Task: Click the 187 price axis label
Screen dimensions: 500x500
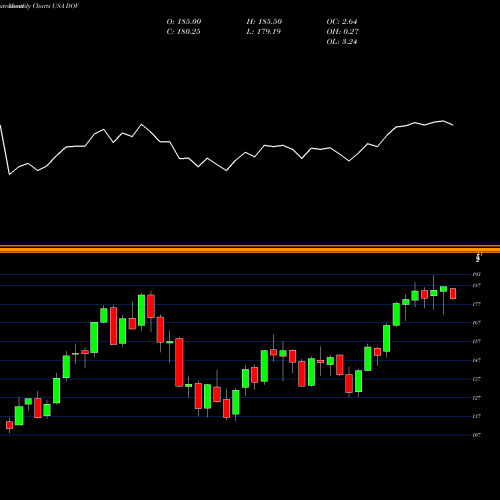Action: (477, 286)
